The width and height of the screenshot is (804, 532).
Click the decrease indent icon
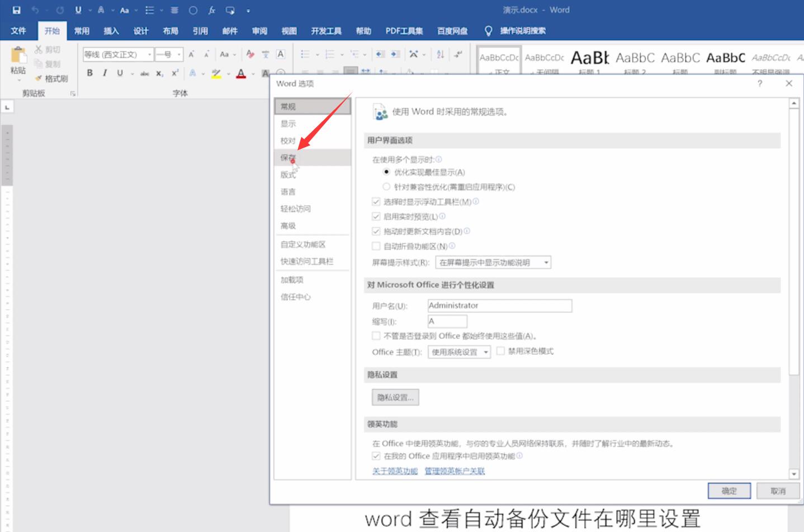click(x=380, y=54)
